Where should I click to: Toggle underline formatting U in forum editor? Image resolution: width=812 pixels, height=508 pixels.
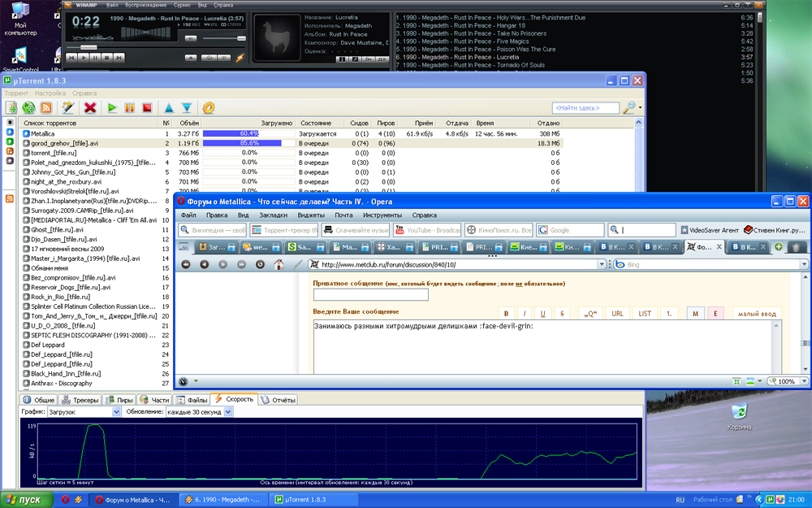tap(543, 314)
